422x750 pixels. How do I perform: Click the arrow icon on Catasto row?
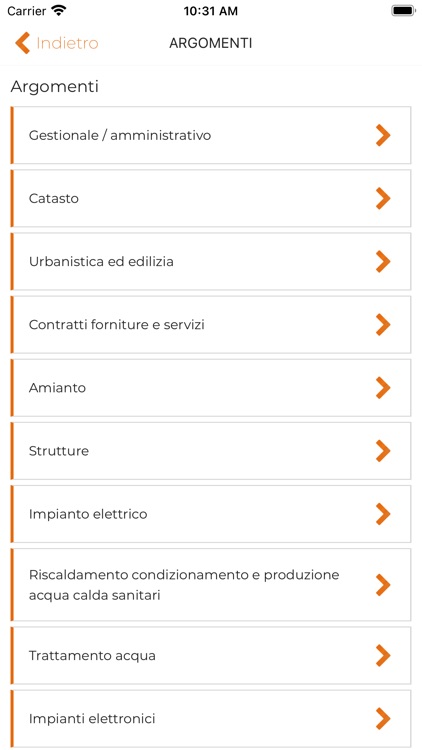click(383, 199)
